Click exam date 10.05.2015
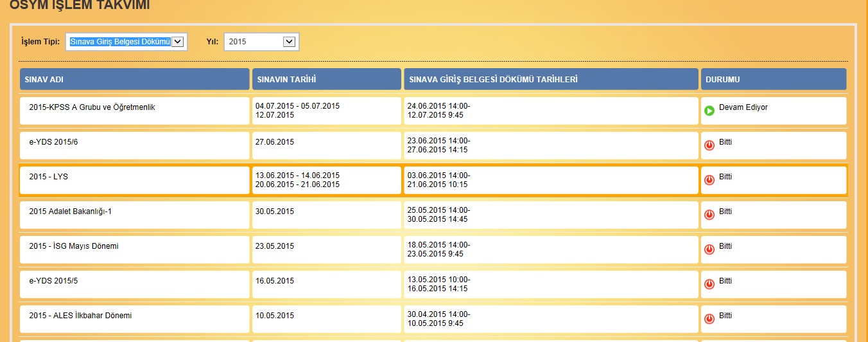This screenshot has height=342, width=868. pyautogui.click(x=275, y=316)
